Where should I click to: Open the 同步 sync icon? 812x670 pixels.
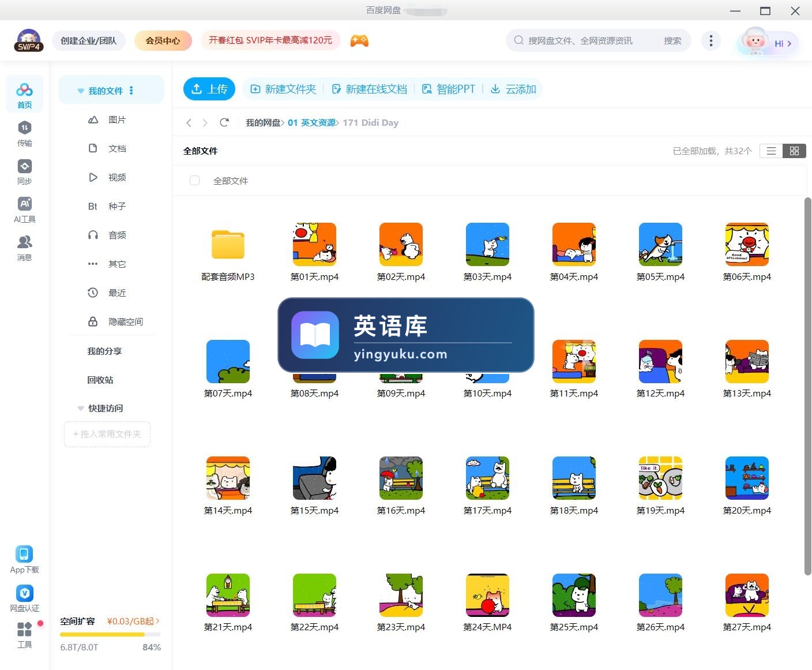[x=24, y=172]
